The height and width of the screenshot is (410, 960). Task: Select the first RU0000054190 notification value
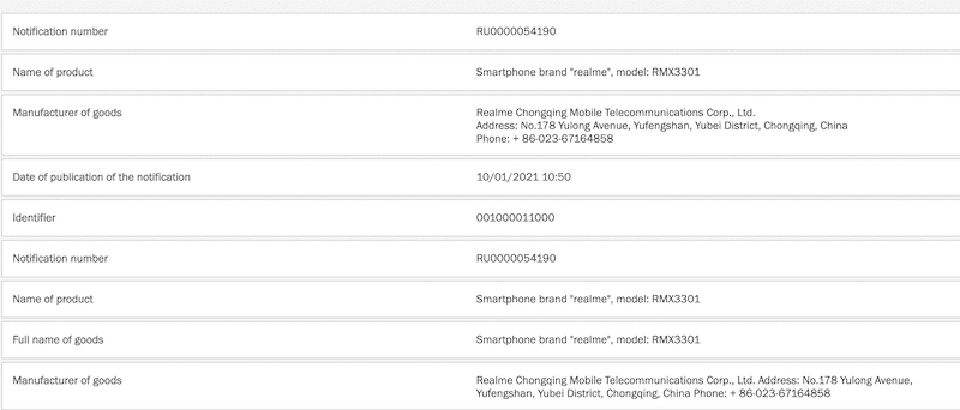(x=516, y=32)
